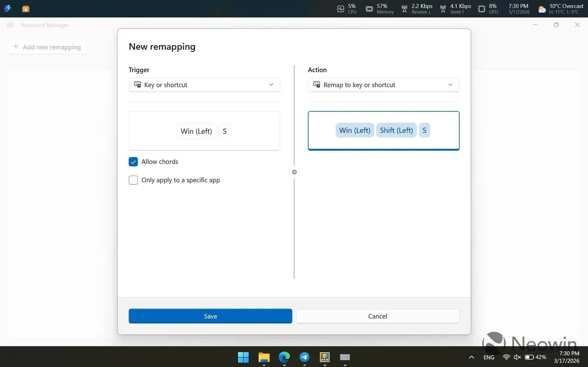Launch Microsoft Edge from the taskbar
This screenshot has height=367, width=588.
coord(284,357)
